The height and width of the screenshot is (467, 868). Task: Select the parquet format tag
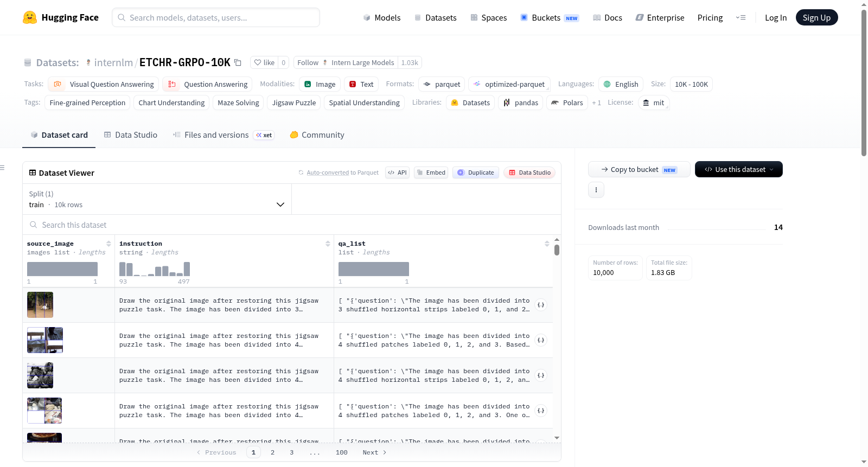point(442,84)
